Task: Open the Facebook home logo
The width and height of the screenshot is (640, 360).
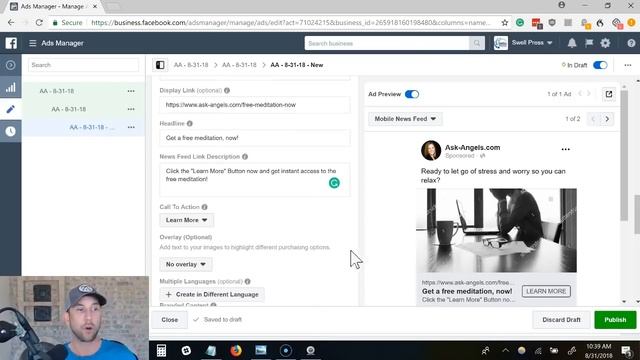Action: click(x=11, y=43)
